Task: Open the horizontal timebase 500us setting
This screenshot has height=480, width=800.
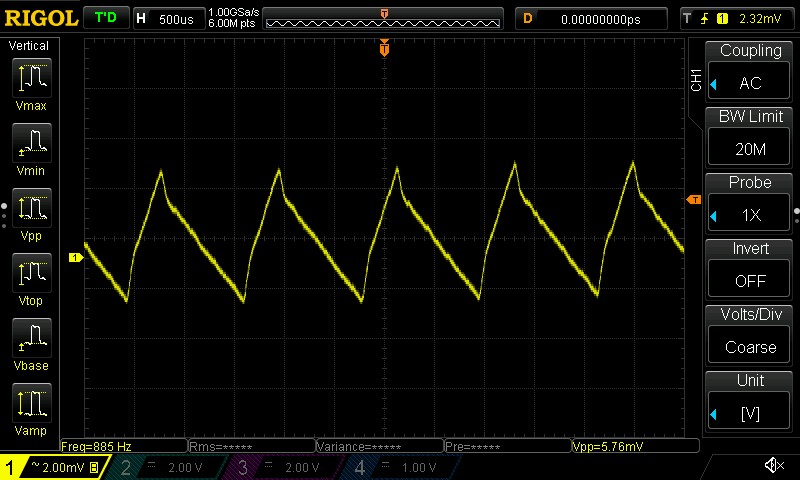Action: 169,19
